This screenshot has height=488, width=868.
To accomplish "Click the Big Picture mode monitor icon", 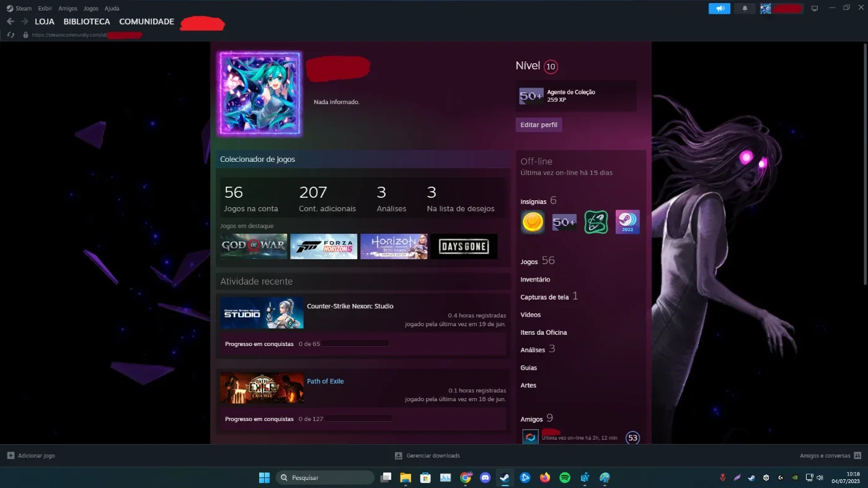I will [x=815, y=9].
